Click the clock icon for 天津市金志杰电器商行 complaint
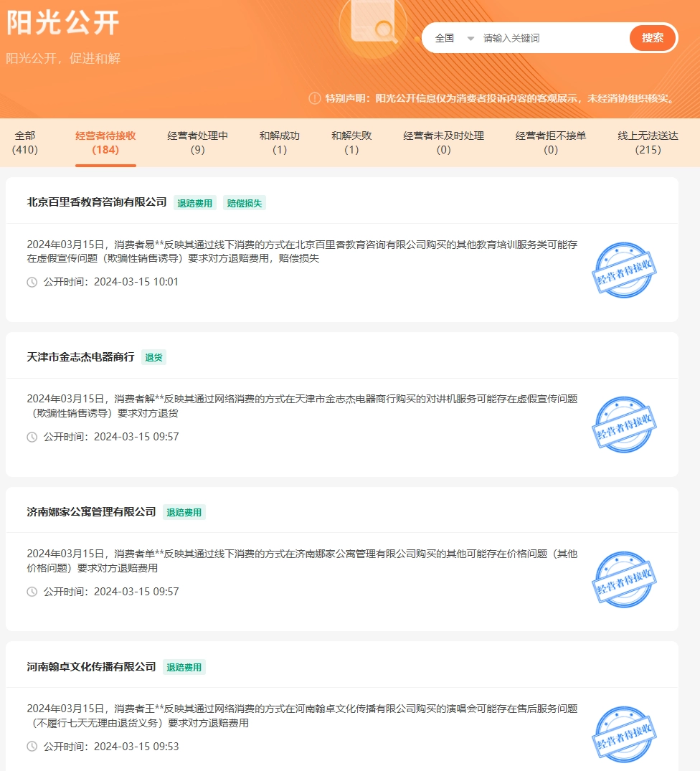 (x=29, y=437)
